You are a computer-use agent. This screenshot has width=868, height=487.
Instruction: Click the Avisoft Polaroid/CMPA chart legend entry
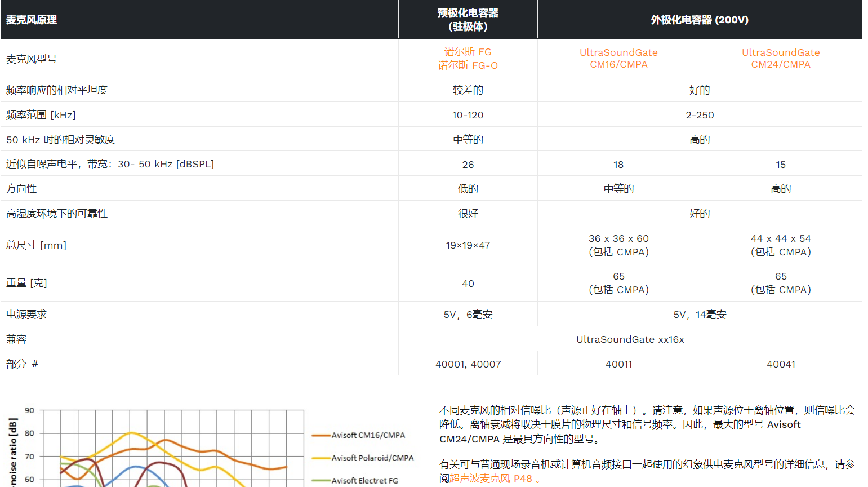(x=363, y=458)
